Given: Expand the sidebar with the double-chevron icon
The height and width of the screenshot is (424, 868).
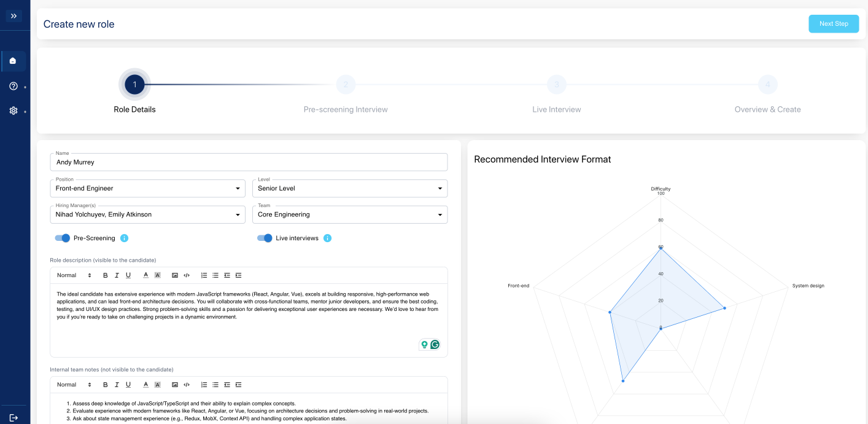Looking at the screenshot, I should point(14,16).
